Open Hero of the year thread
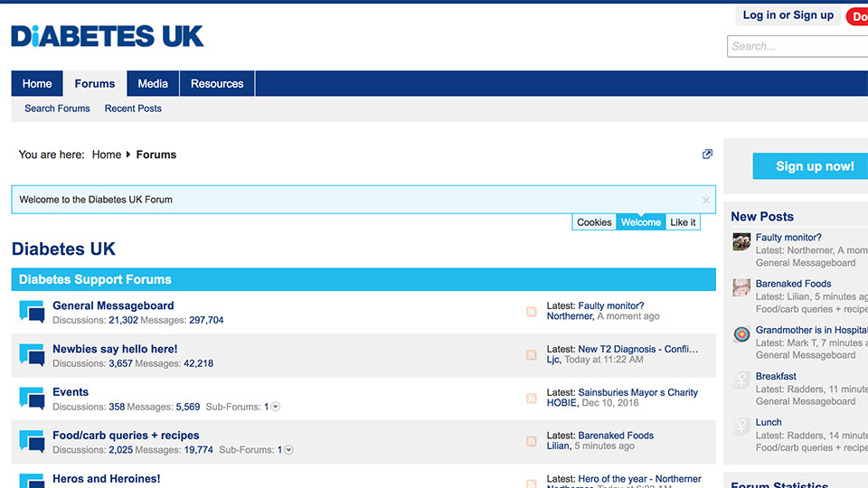This screenshot has height=488, width=868. (640, 479)
